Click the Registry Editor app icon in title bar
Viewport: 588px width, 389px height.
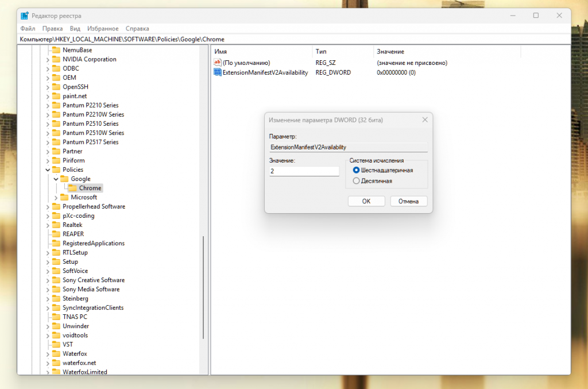point(25,16)
